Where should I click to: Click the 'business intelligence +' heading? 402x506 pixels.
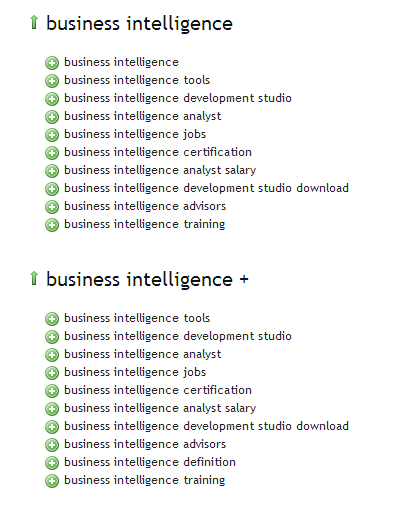pyautogui.click(x=147, y=280)
